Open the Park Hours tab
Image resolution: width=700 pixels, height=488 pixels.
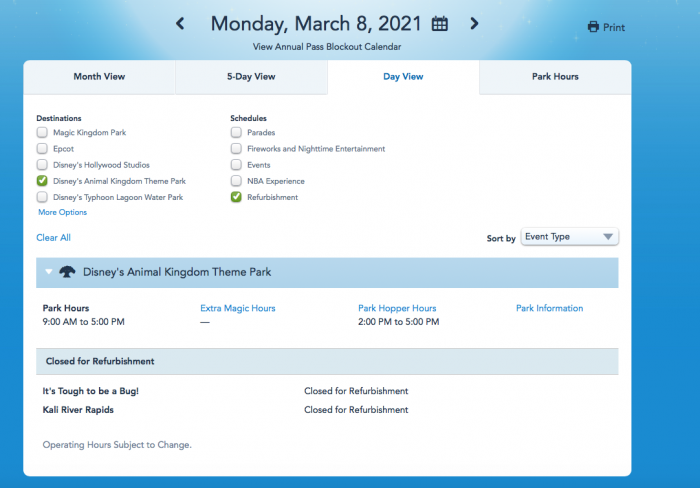tap(554, 77)
